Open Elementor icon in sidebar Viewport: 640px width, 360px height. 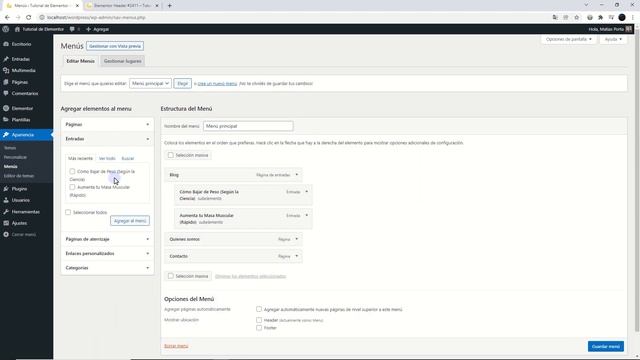pyautogui.click(x=6, y=108)
